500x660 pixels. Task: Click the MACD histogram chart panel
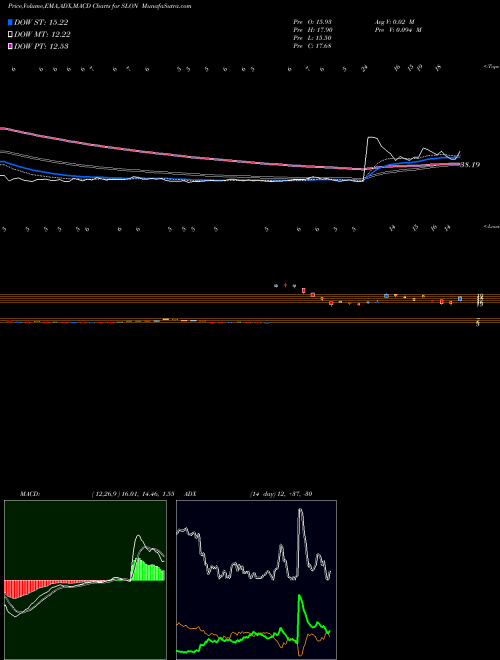85,580
